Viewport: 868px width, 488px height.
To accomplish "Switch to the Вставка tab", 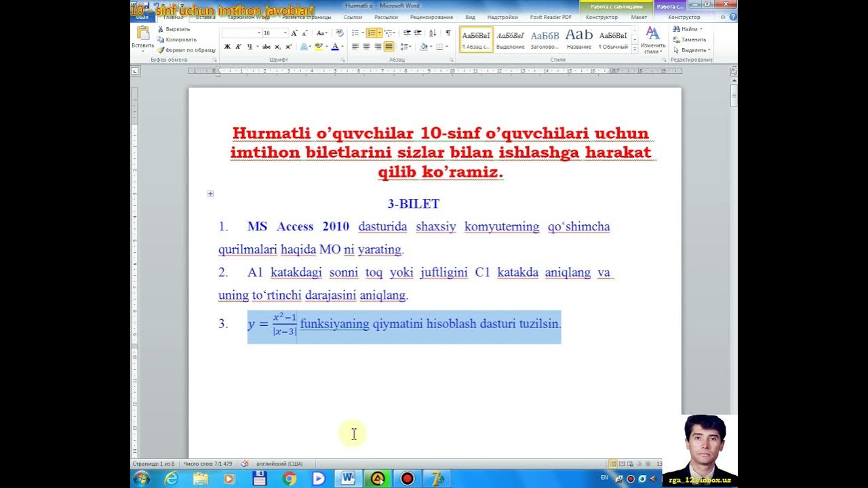I will click(x=205, y=17).
